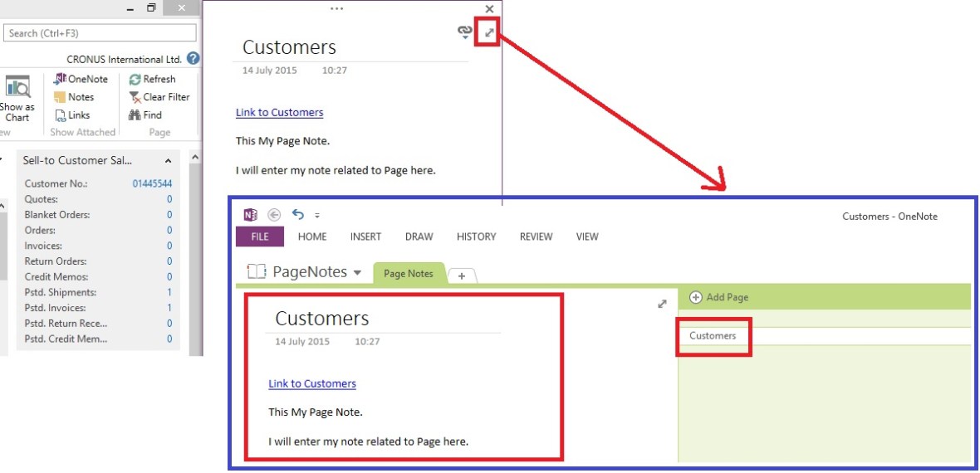Screen dimensions: 980x473
Task: Open the Blanket Orders count value
Action: (169, 215)
